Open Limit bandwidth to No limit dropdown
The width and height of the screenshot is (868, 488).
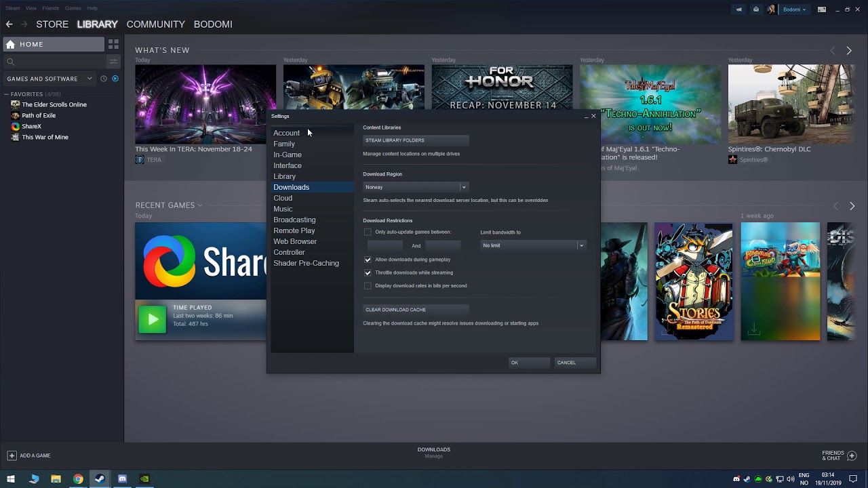(x=533, y=245)
